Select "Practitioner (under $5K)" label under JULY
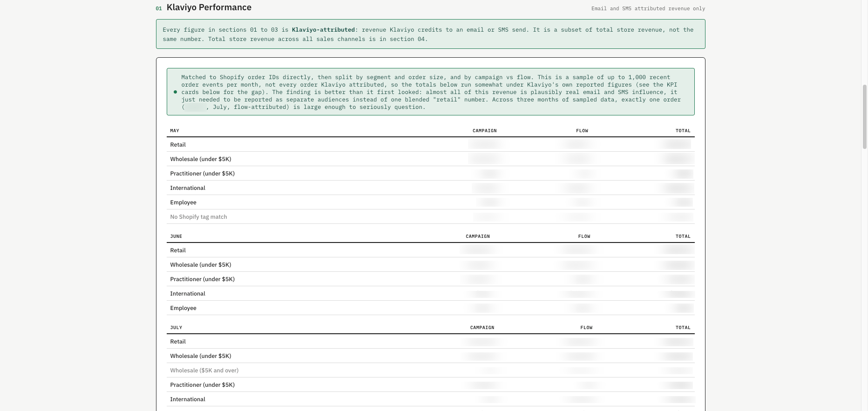This screenshot has height=411, width=868. pyautogui.click(x=203, y=385)
